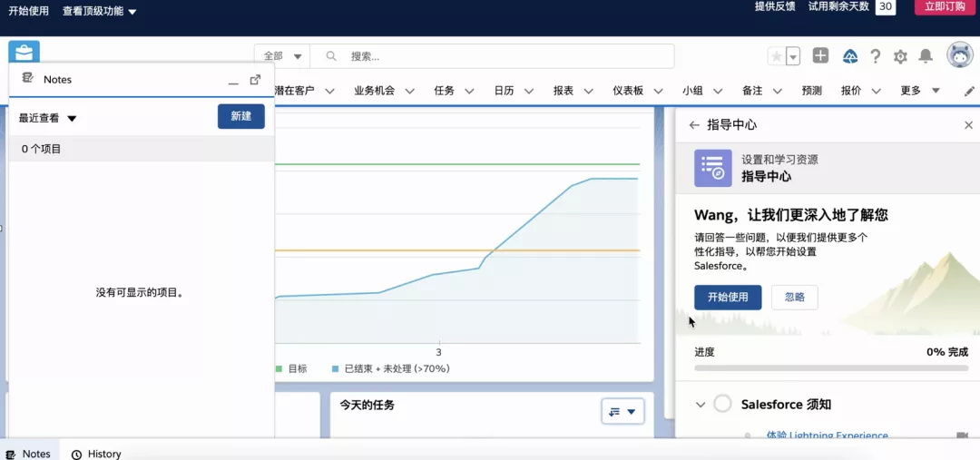Click the pencil edit navigation icon
The width and height of the screenshot is (980, 460).
click(969, 92)
